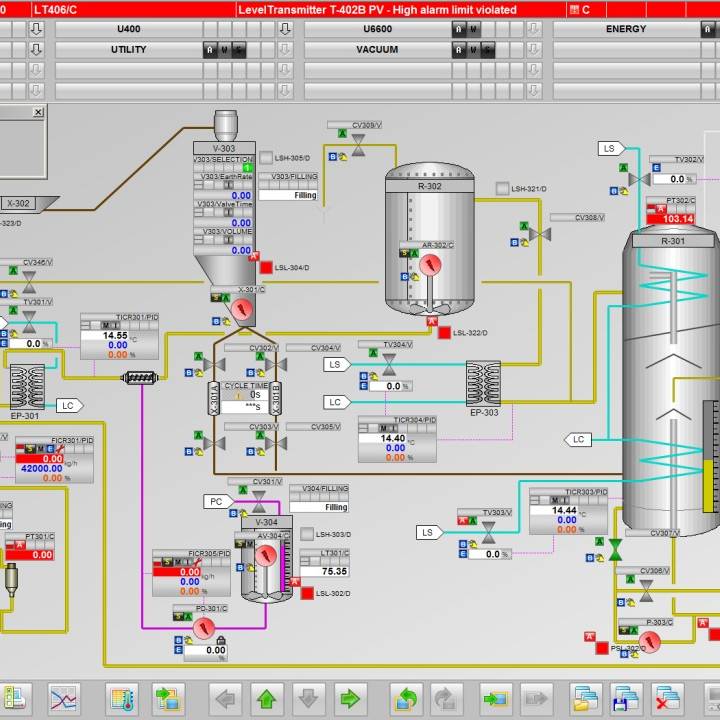Image resolution: width=720 pixels, height=720 pixels.
Task: Open the ENERGY area tab
Action: click(x=626, y=29)
